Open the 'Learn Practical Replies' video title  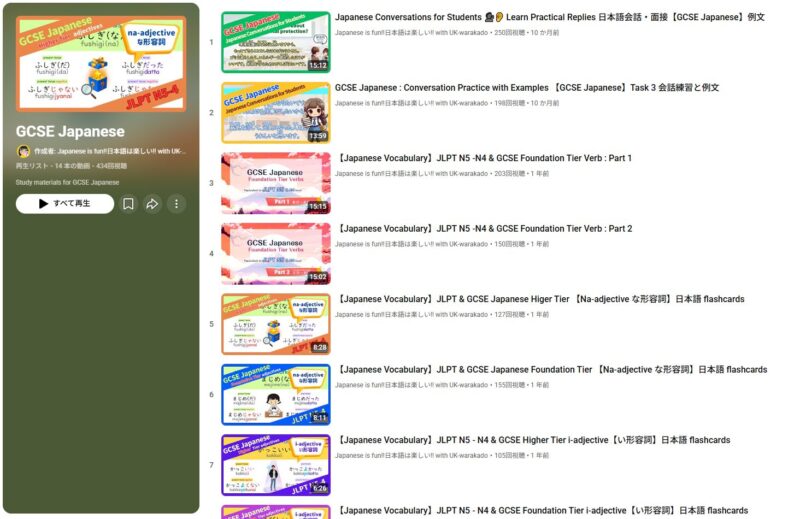(549, 17)
